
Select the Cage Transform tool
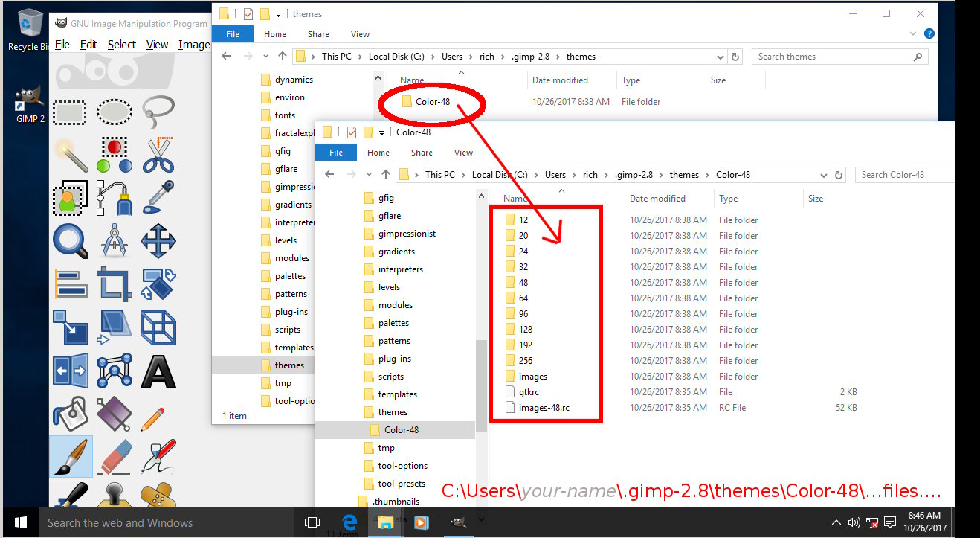click(x=115, y=371)
